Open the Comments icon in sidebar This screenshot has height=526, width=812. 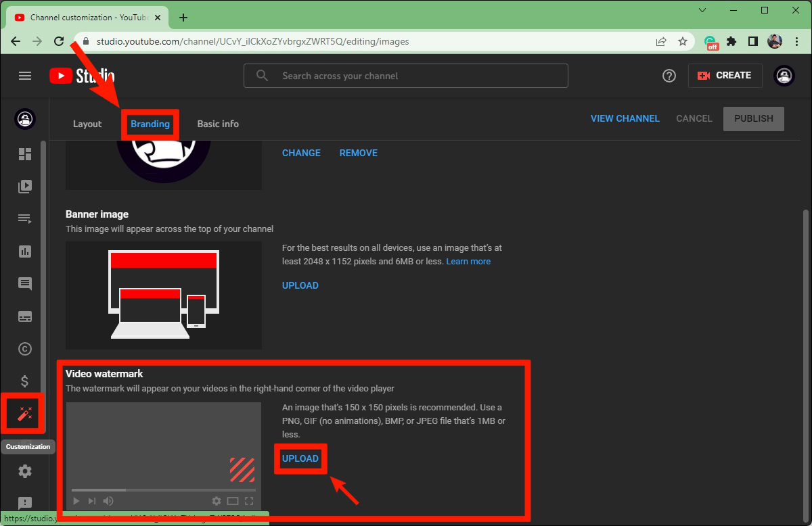click(x=25, y=284)
